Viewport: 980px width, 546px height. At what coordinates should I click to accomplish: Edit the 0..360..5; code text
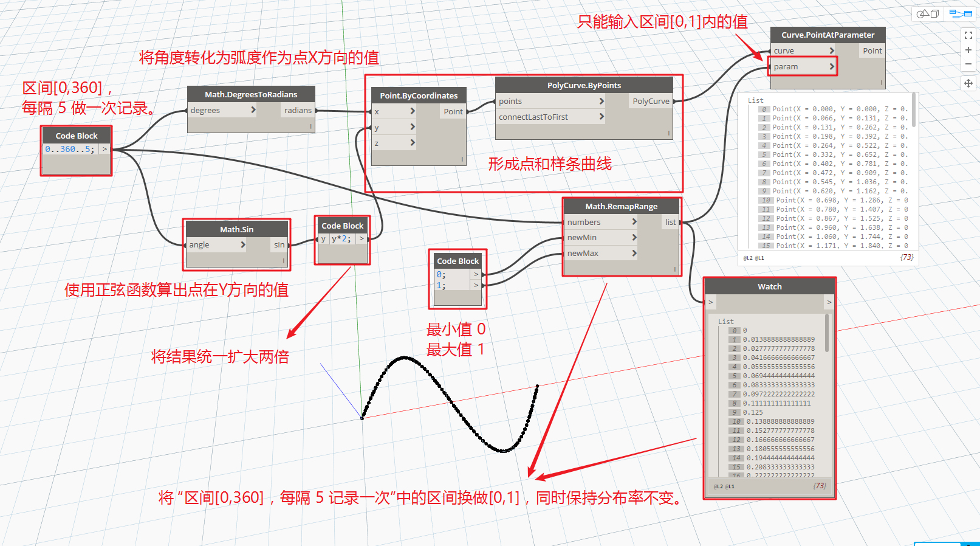(x=70, y=149)
